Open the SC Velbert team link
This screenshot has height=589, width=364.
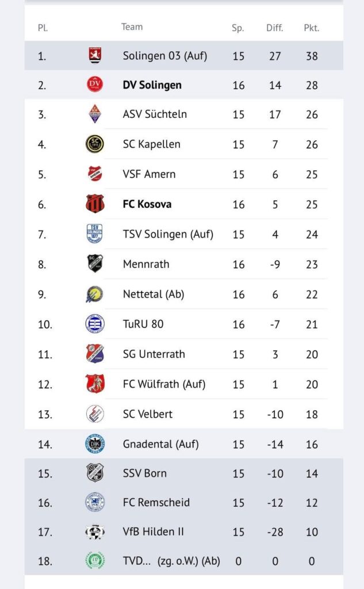coord(147,414)
